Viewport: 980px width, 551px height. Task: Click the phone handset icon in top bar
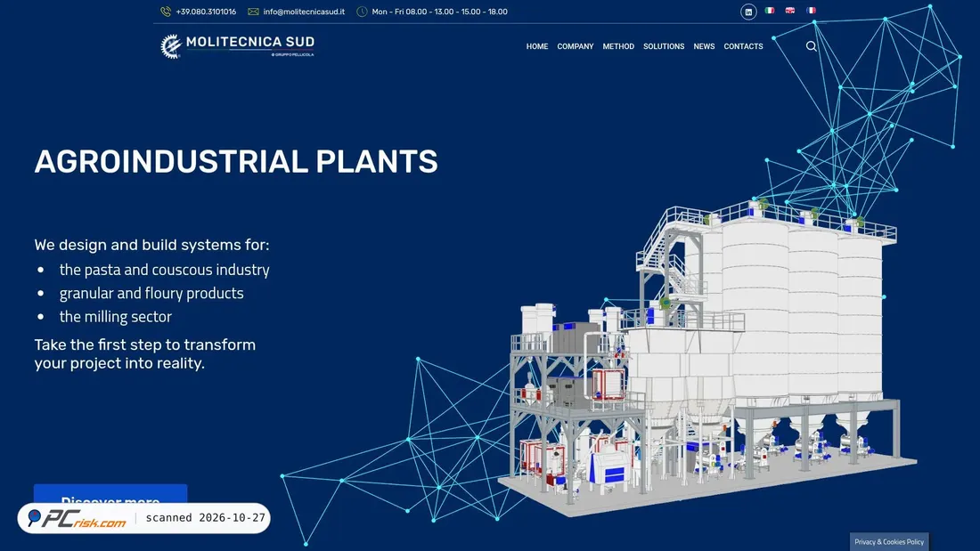pos(166,12)
